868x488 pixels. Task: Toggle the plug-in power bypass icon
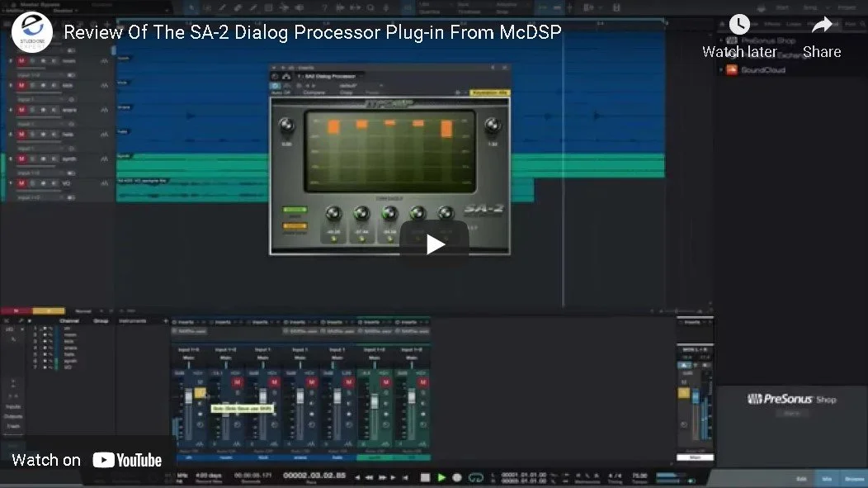(x=275, y=86)
